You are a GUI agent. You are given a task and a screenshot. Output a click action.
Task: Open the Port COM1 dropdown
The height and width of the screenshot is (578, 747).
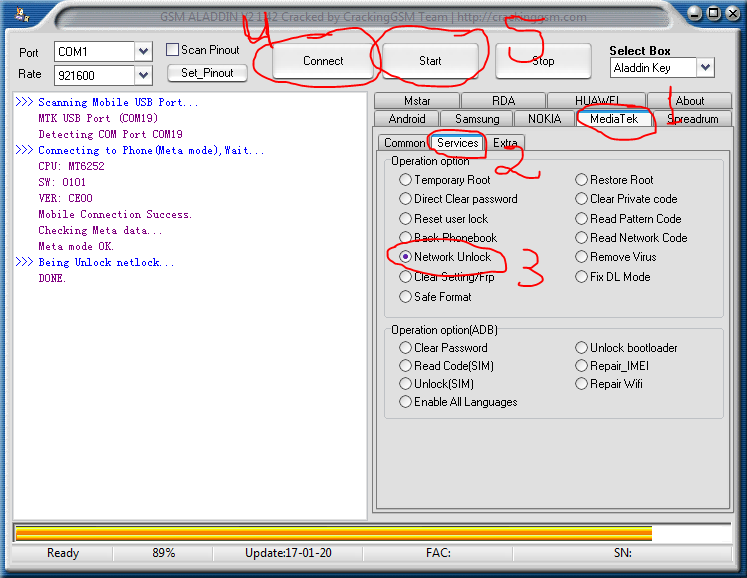[x=143, y=51]
